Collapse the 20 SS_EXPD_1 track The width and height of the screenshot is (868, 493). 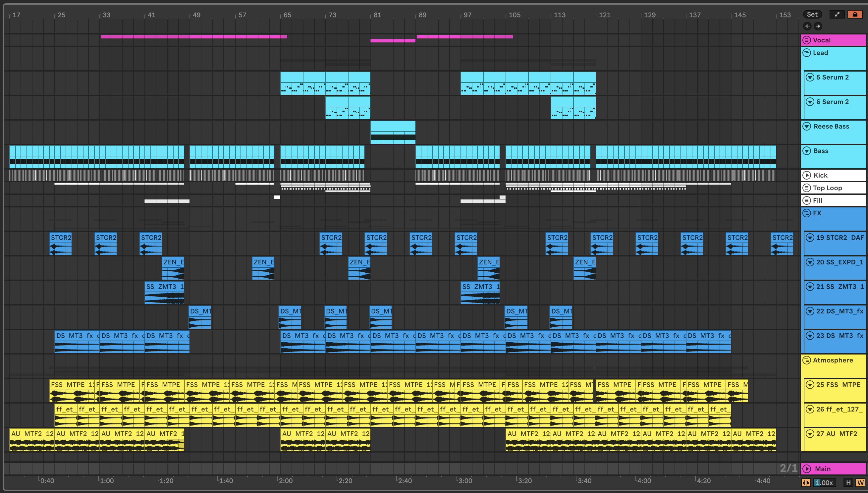(810, 262)
